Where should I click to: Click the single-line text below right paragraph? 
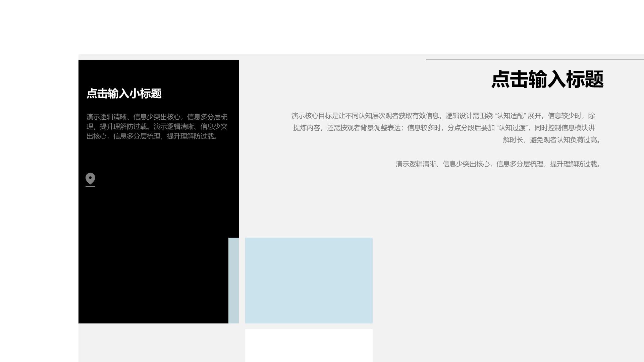coord(499,164)
